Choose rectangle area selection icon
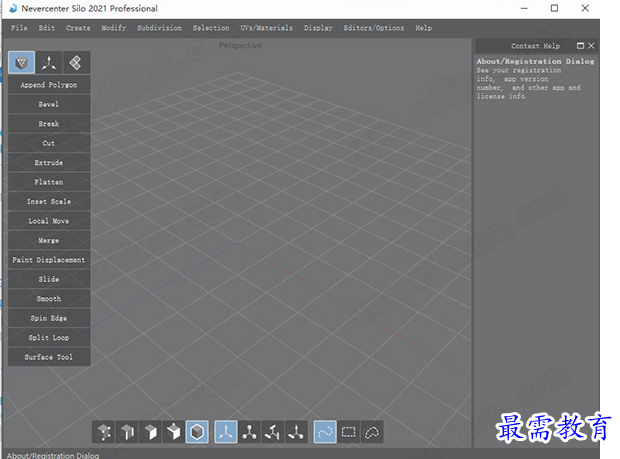 (348, 432)
